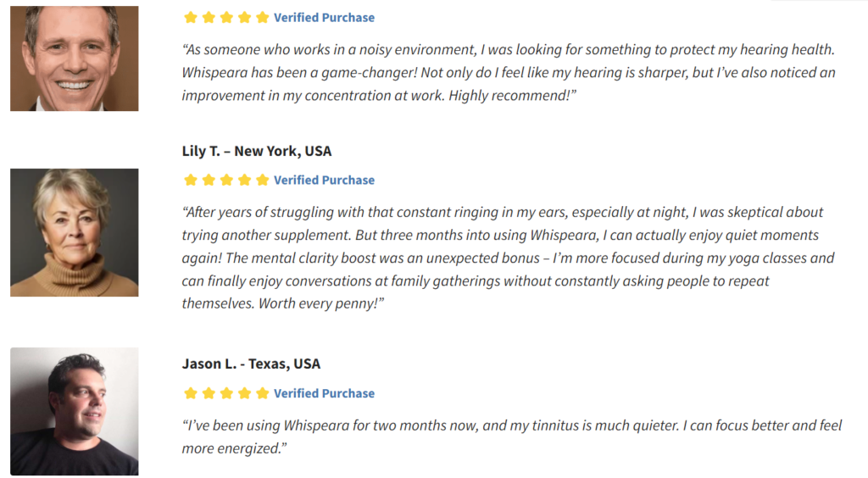Click the Jason L. - Texas, USA heading
This screenshot has height=478, width=868.
click(251, 364)
